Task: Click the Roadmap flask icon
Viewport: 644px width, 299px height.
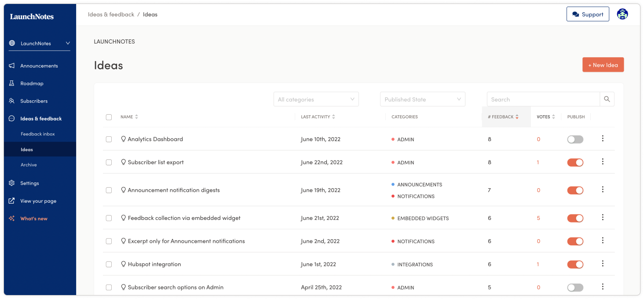Action: click(12, 83)
